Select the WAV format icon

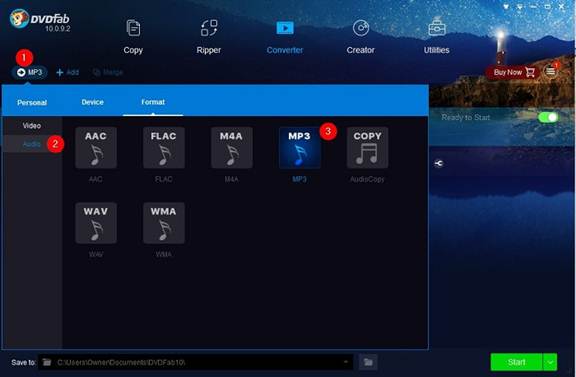(x=96, y=223)
